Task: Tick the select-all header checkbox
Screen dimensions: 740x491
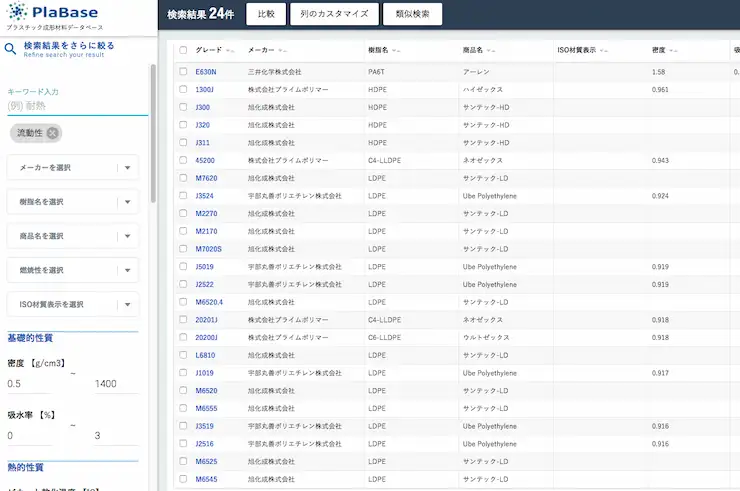Action: (x=183, y=50)
